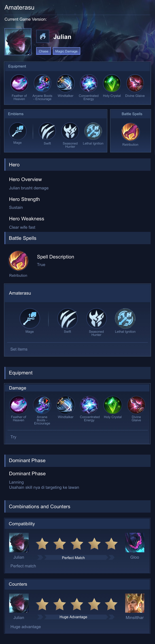Select the large Retribution icon beside Spell Description
Screen dimensions: 155x644
[18, 261]
